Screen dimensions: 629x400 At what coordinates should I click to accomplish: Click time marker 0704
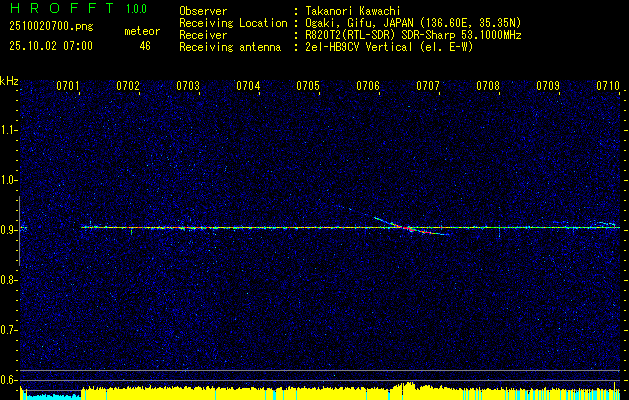coord(248,85)
